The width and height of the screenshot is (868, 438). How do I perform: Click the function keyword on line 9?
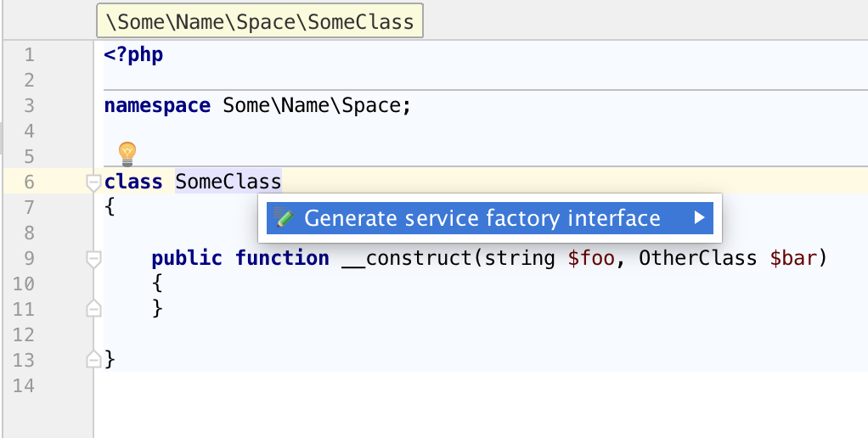(x=282, y=258)
